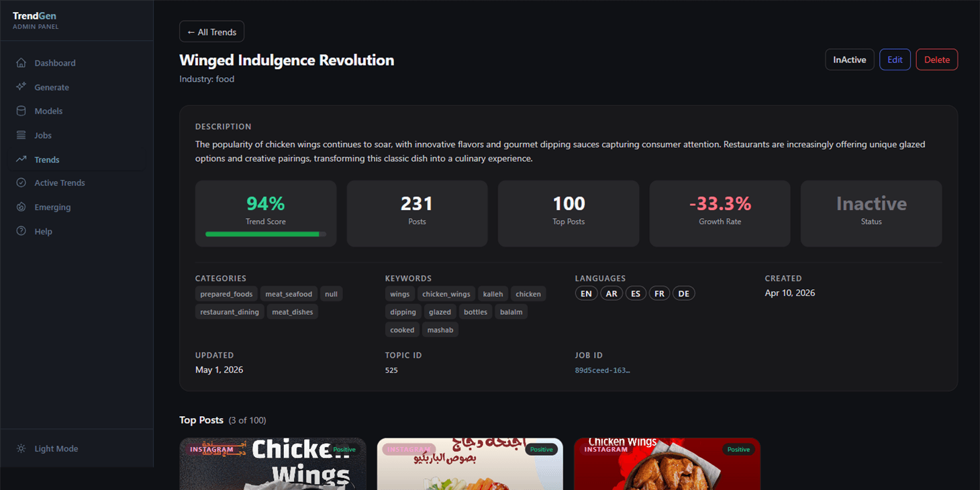
Task: Click the Industry: food label
Action: click(x=207, y=79)
